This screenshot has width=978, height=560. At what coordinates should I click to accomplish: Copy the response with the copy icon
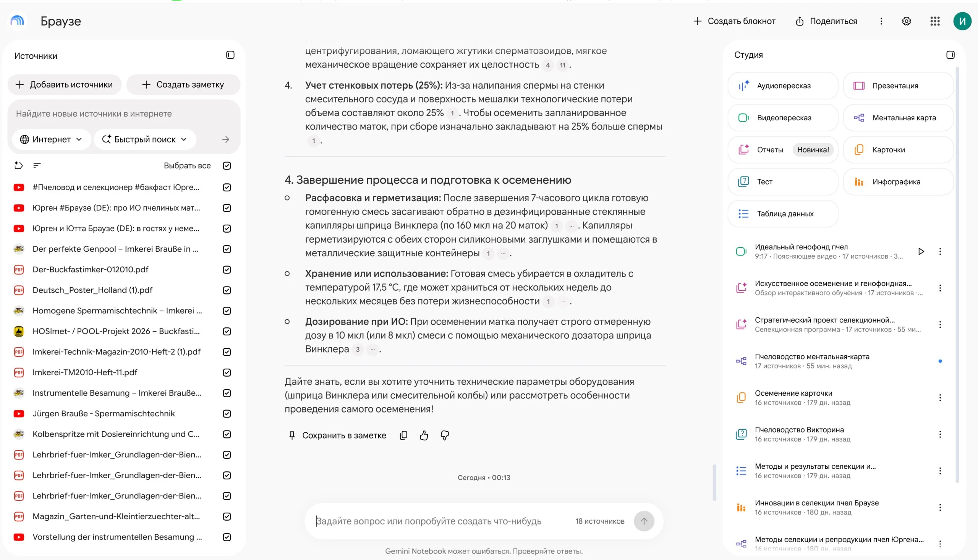click(x=403, y=435)
